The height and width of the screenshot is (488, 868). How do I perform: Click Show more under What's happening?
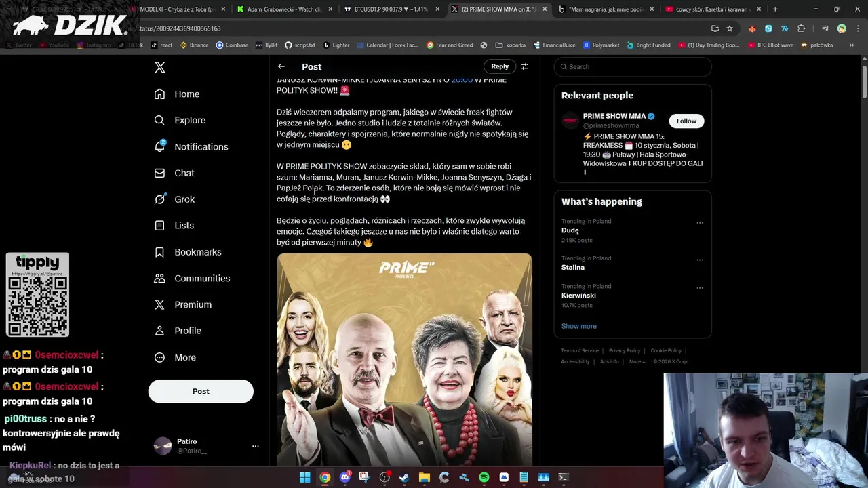(x=578, y=326)
